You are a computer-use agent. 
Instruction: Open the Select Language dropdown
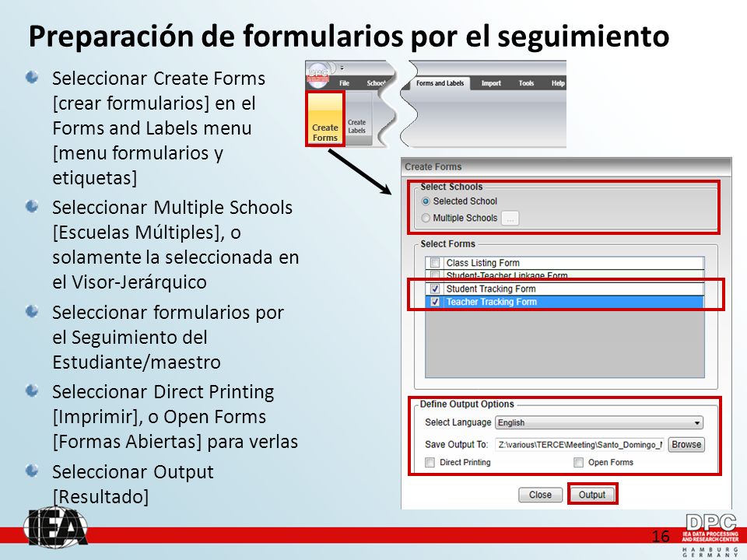point(599,422)
